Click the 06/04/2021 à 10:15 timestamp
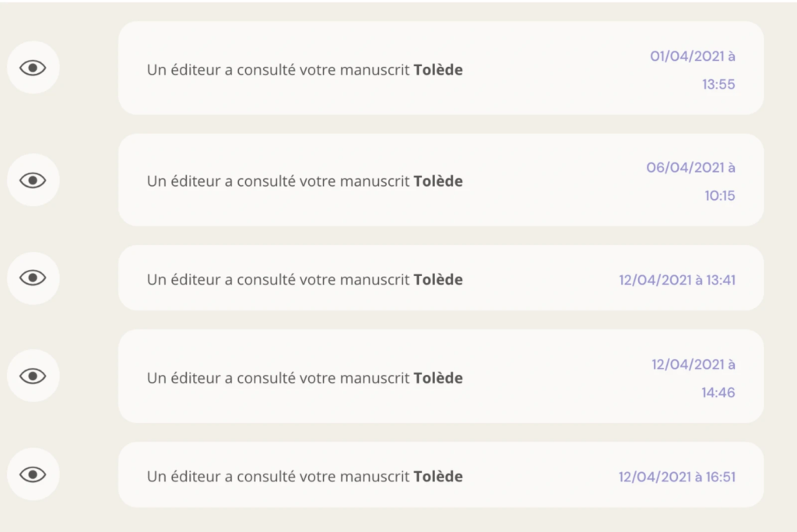This screenshot has height=532, width=797. pos(691,181)
